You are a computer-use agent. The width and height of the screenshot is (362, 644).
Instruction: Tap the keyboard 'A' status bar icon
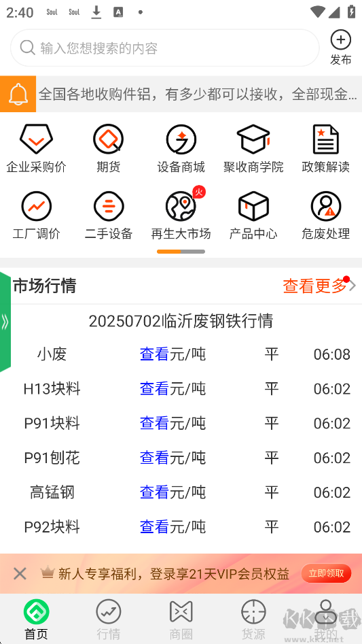tap(118, 12)
